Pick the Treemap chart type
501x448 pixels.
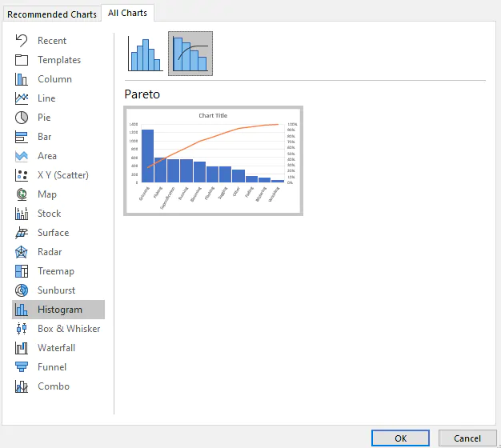(x=55, y=271)
